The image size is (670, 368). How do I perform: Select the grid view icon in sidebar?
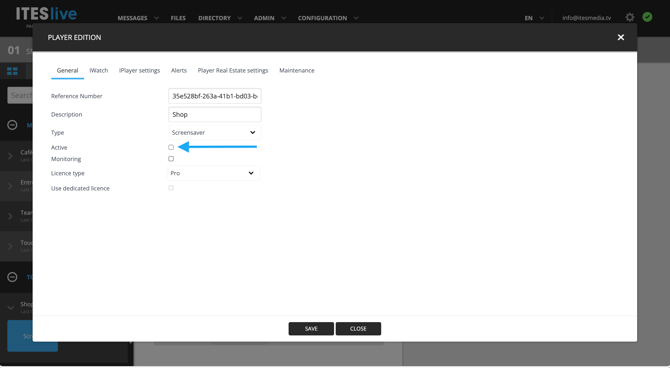12,71
